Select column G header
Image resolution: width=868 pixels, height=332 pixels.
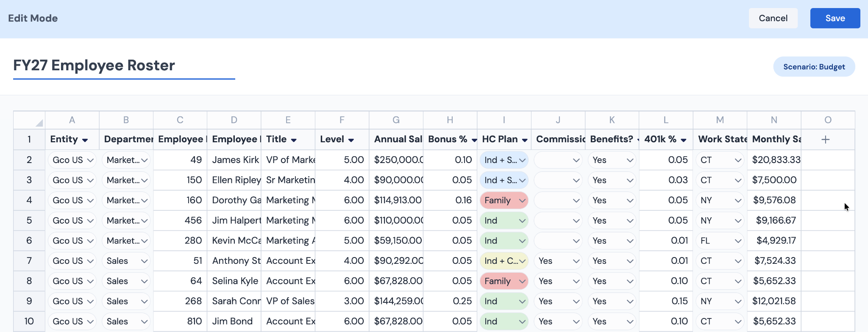pyautogui.click(x=396, y=120)
